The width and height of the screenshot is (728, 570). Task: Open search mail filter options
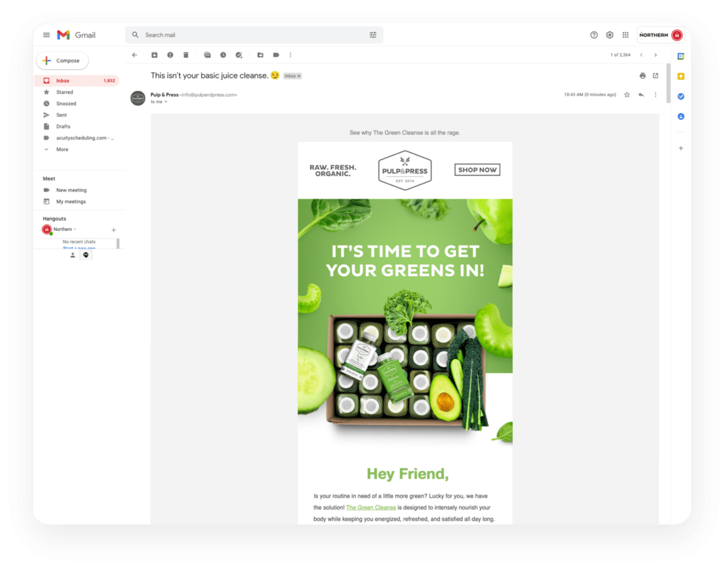pyautogui.click(x=373, y=35)
